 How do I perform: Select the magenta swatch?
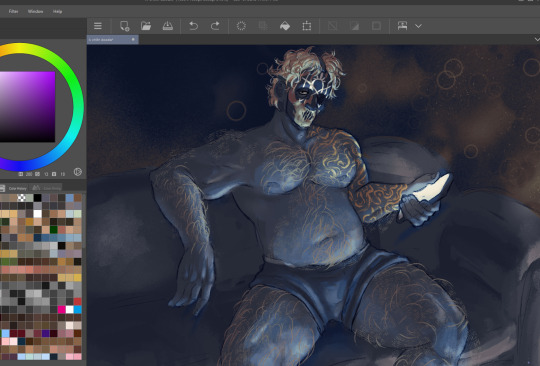[62, 310]
